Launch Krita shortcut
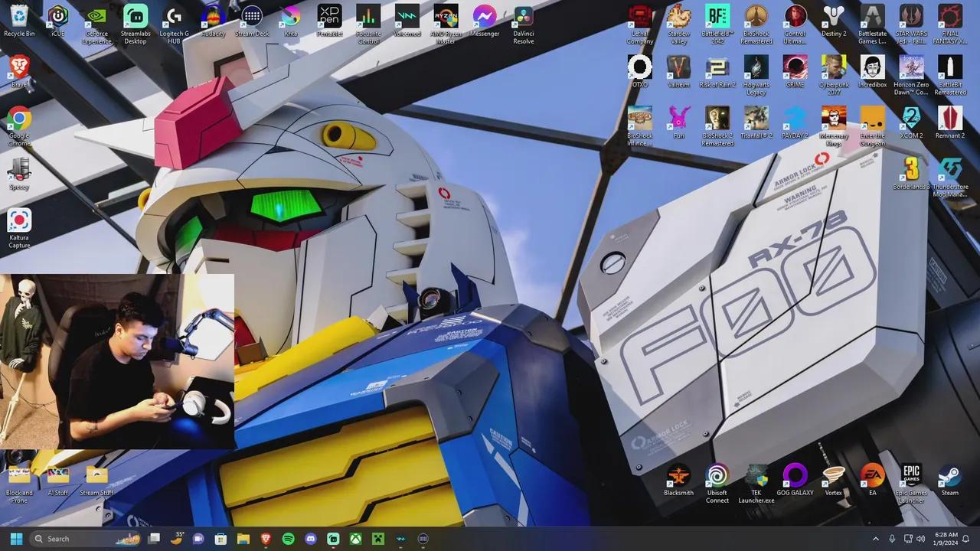The width and height of the screenshot is (980, 551). pos(290,21)
